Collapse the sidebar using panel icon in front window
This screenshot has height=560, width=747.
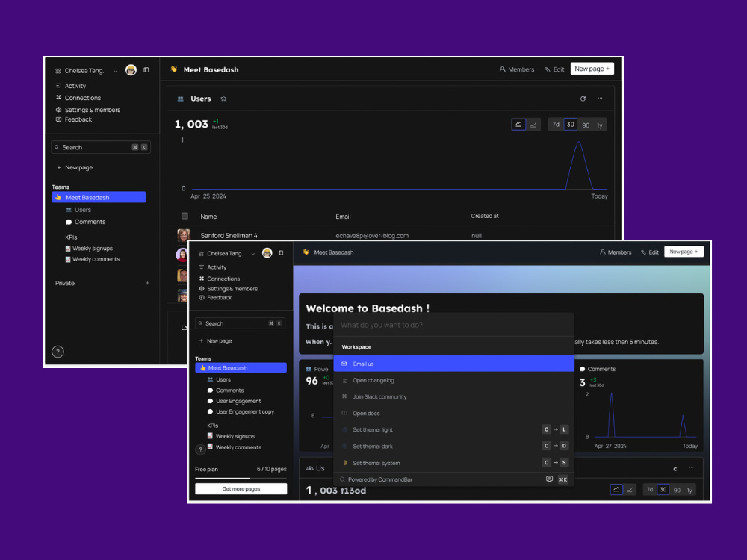pos(281,253)
